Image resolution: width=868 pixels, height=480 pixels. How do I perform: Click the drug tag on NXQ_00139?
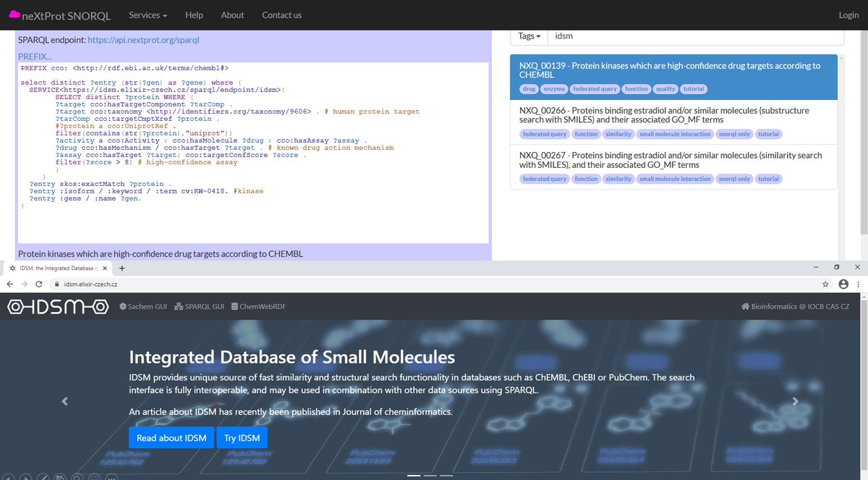tap(529, 89)
